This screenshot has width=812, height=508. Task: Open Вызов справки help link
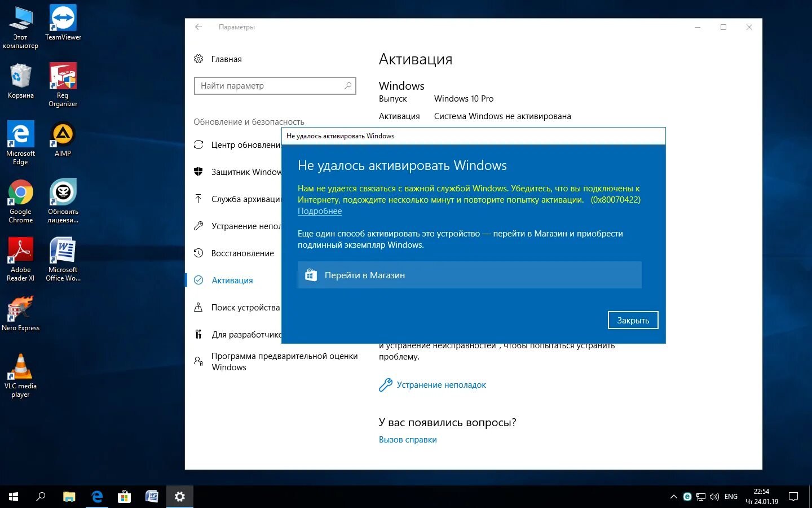[x=408, y=440]
